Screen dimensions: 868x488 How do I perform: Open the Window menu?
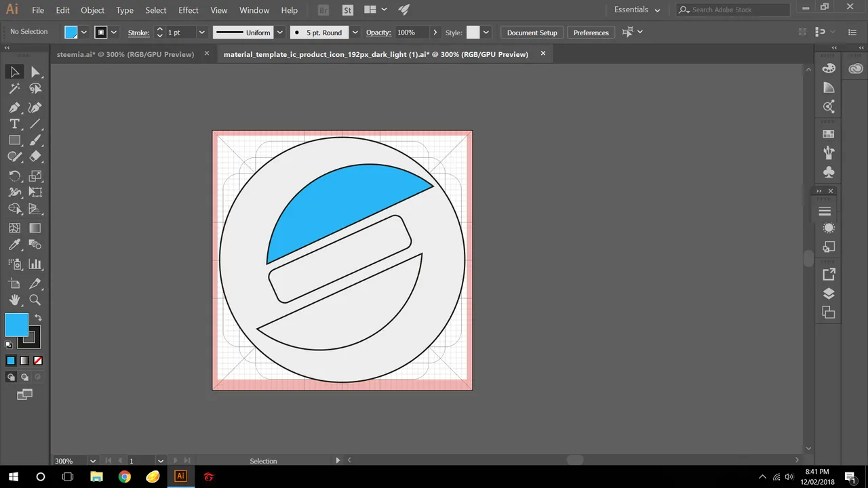coord(254,10)
